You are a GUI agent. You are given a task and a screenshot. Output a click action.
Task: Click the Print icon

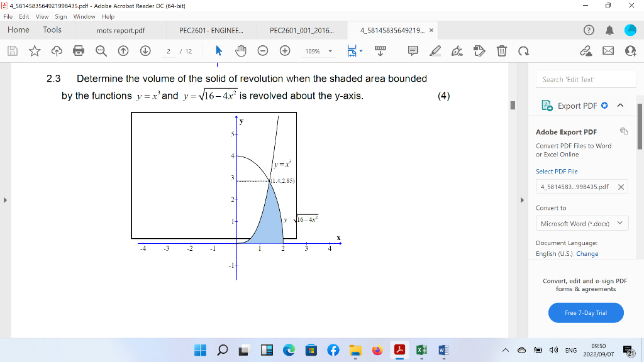coord(79,51)
